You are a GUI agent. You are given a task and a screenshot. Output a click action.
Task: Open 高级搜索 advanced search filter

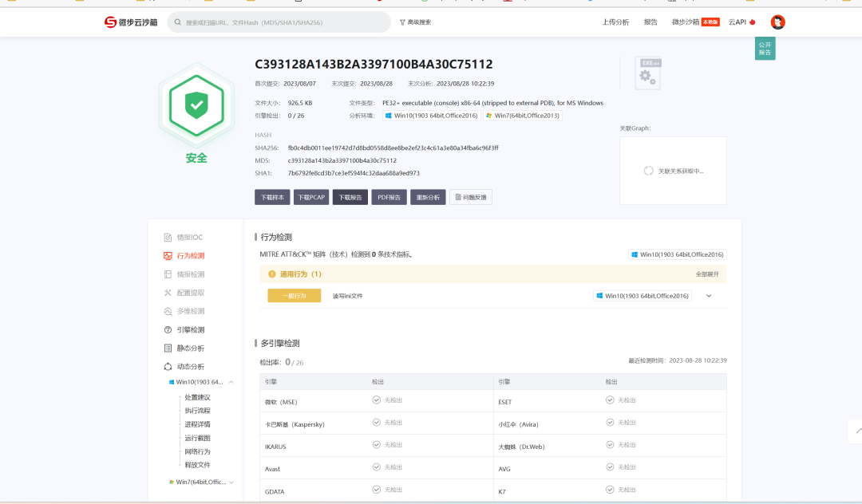[x=415, y=22]
